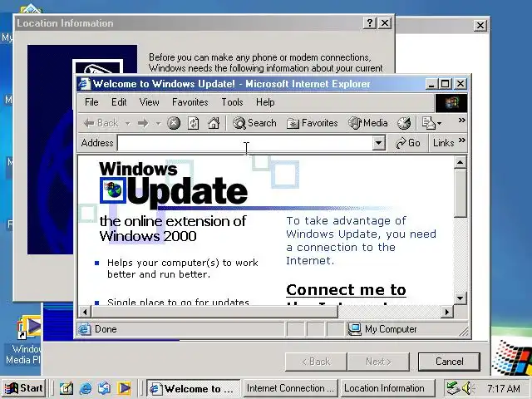Screen dimensions: 532x399
Task: Click the 7:17 AM system clock
Action: [504, 388]
